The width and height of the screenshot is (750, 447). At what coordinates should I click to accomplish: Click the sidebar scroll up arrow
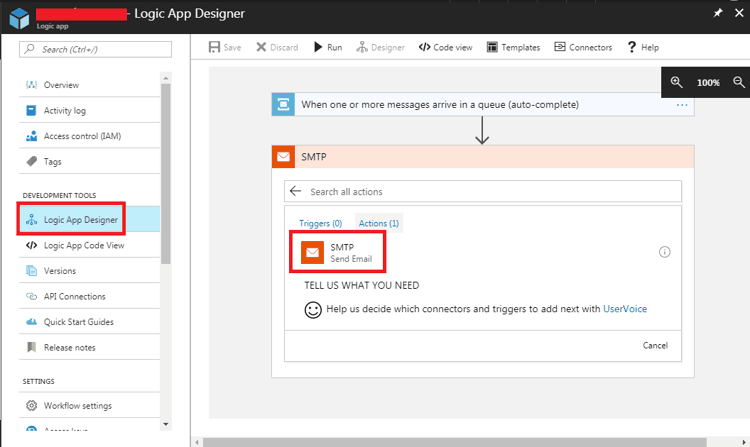point(165,78)
